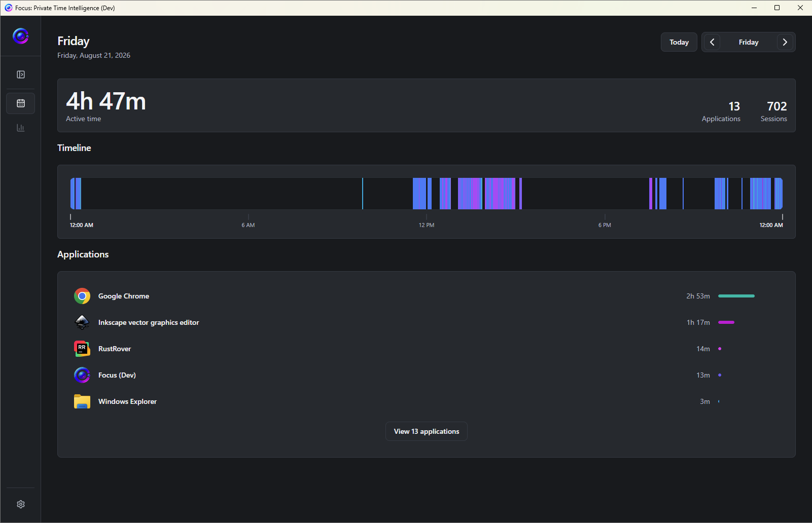The width and height of the screenshot is (812, 523).
Task: Click the 4h 47m active time total
Action: point(106,101)
